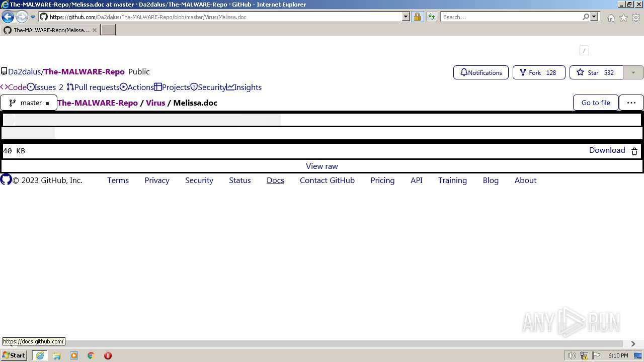Open the Terms footer link
Image resolution: width=644 pixels, height=362 pixels.
tap(118, 180)
